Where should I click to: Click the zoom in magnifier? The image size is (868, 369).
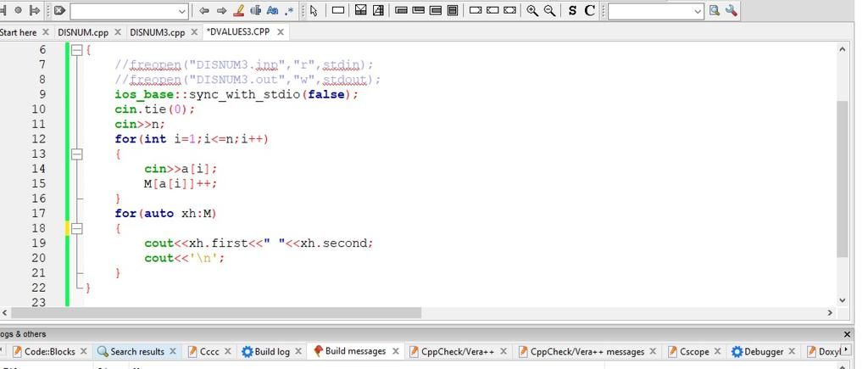(532, 10)
